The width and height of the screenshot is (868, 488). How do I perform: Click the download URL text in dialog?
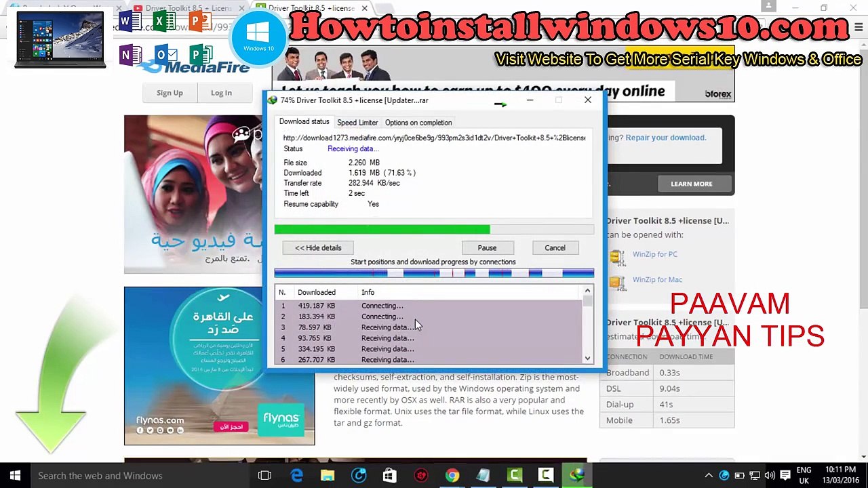click(434, 138)
